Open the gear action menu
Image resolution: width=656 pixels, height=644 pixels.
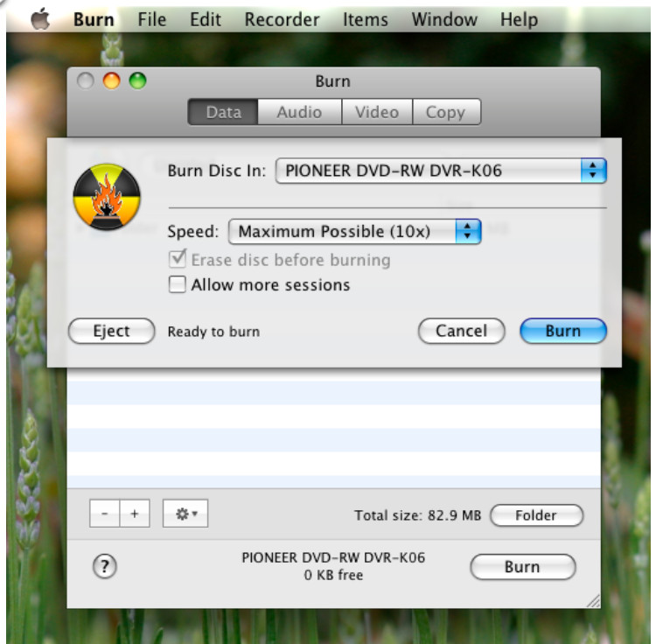pos(185,514)
